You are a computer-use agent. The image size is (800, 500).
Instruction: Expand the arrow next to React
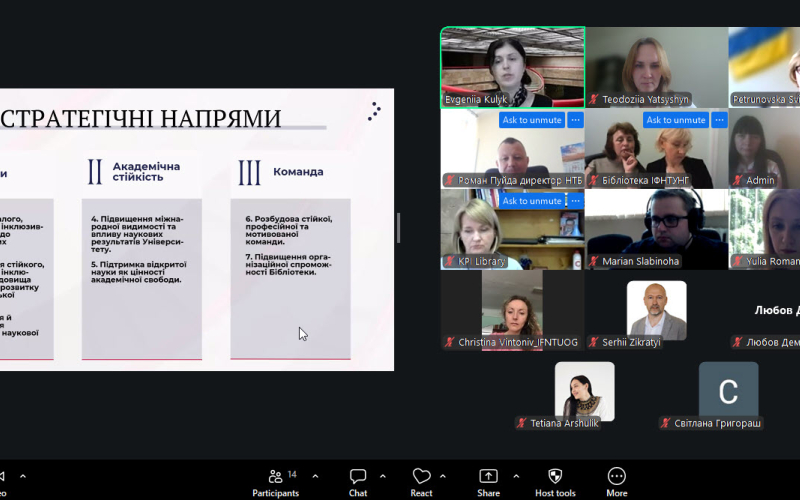point(443,476)
